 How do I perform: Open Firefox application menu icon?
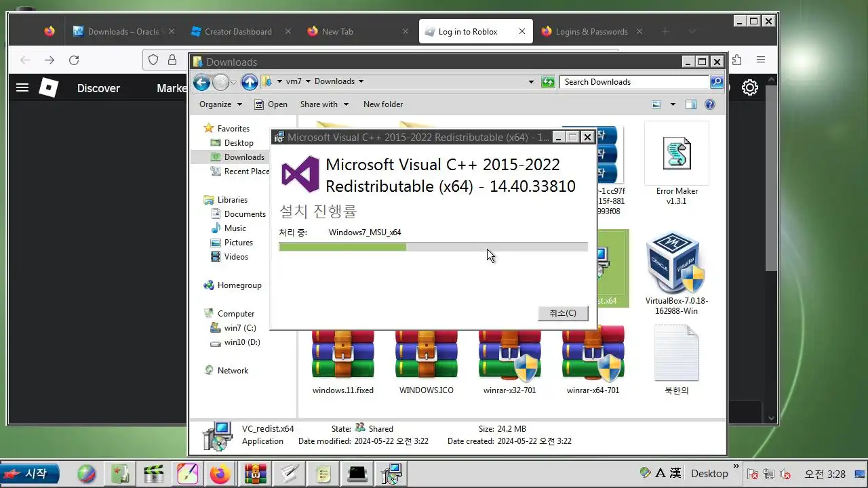pyautogui.click(x=761, y=60)
